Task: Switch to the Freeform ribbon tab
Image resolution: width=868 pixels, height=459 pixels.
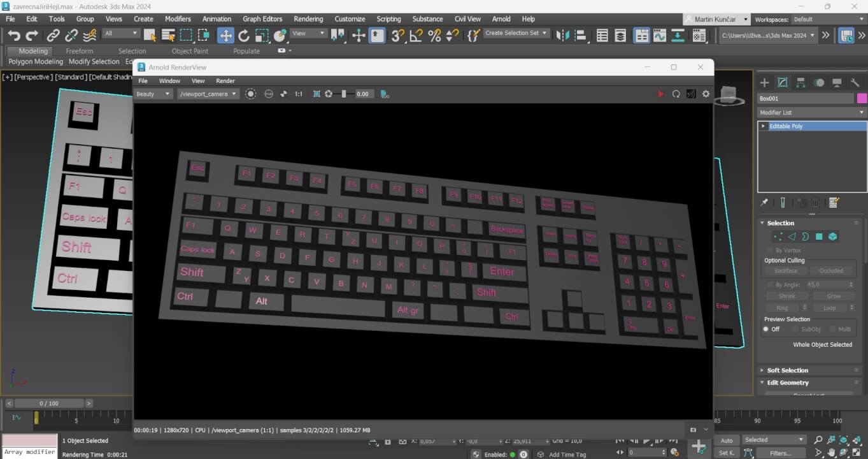Action: tap(80, 51)
